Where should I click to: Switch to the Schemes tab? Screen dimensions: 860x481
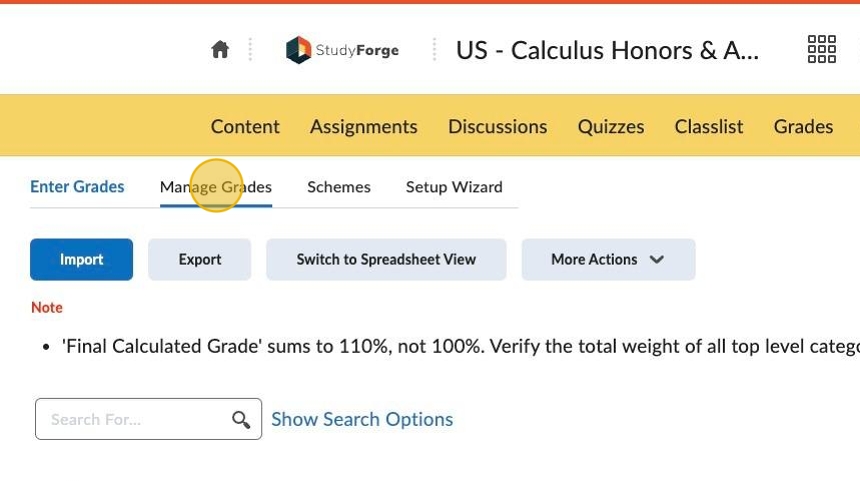point(339,187)
